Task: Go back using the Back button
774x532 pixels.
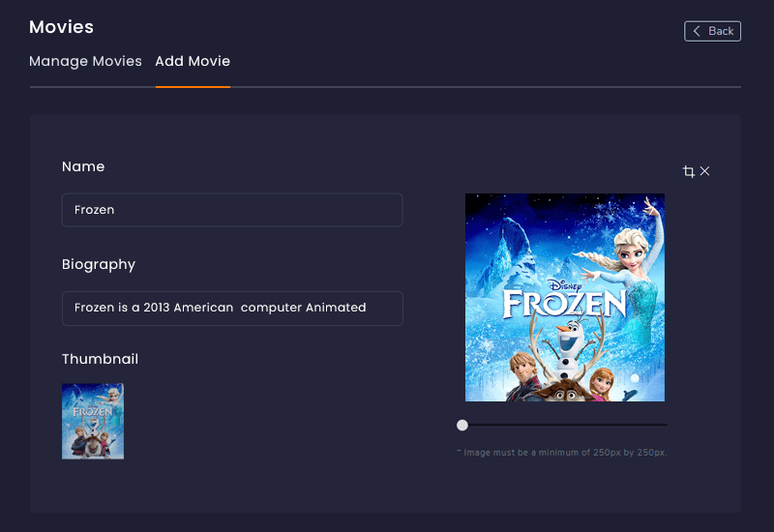Action: 713,31
